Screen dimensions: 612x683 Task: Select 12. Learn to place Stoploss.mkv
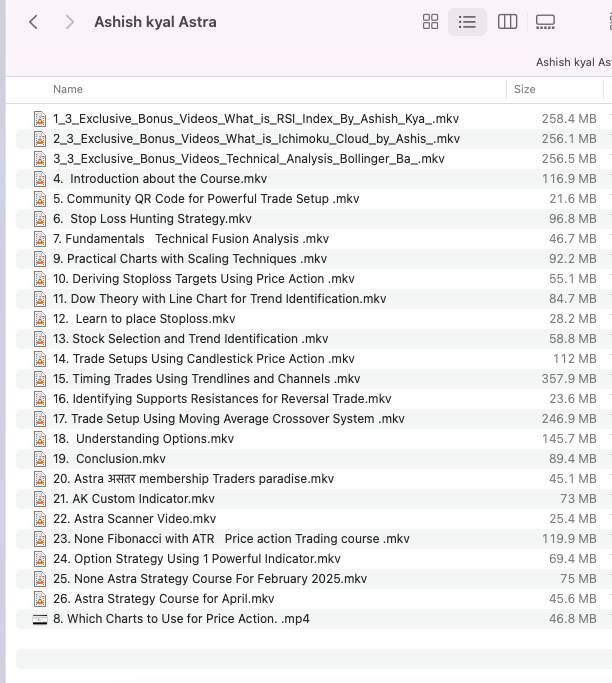click(x=314, y=319)
